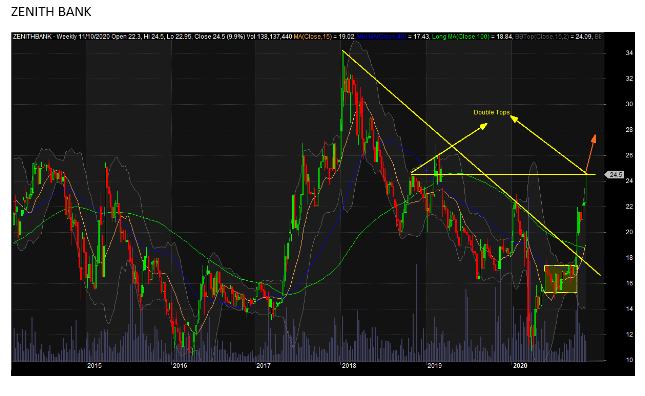The height and width of the screenshot is (396, 645).
Task: Click the blue Mid MA(Close,45) legend label
Action: 381,37
